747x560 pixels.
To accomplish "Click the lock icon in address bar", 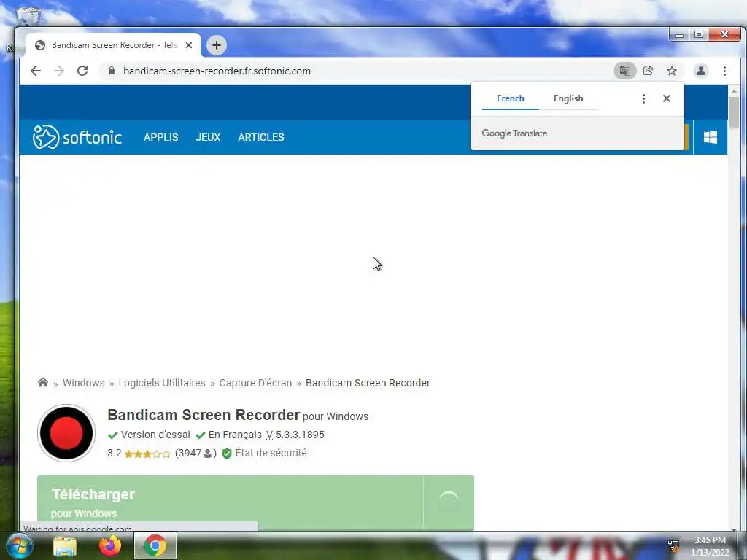I will (x=112, y=71).
